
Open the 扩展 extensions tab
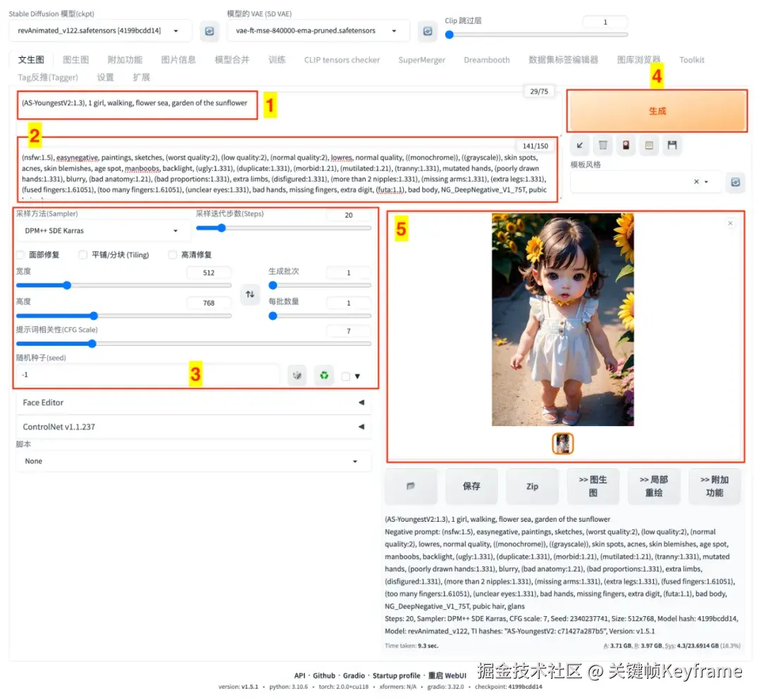141,77
